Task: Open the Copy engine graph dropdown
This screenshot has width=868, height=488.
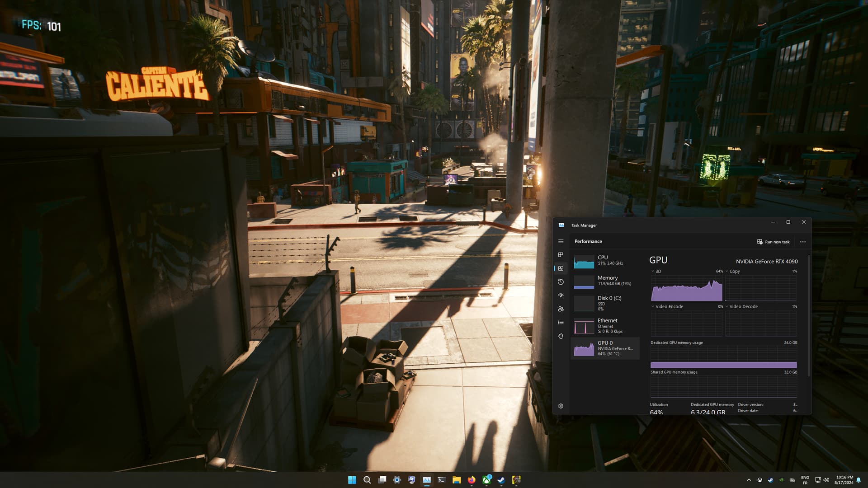Action: [727, 272]
